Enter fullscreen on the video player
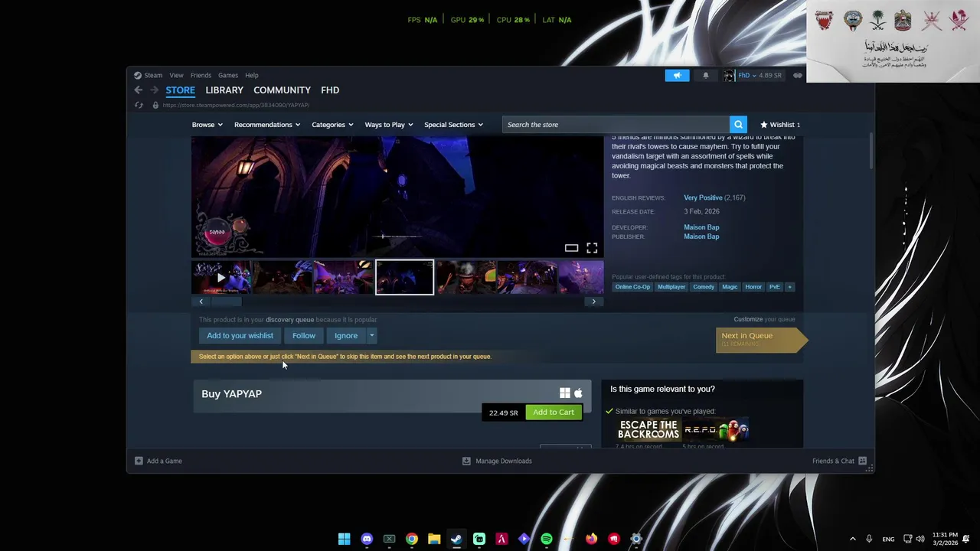 [592, 248]
